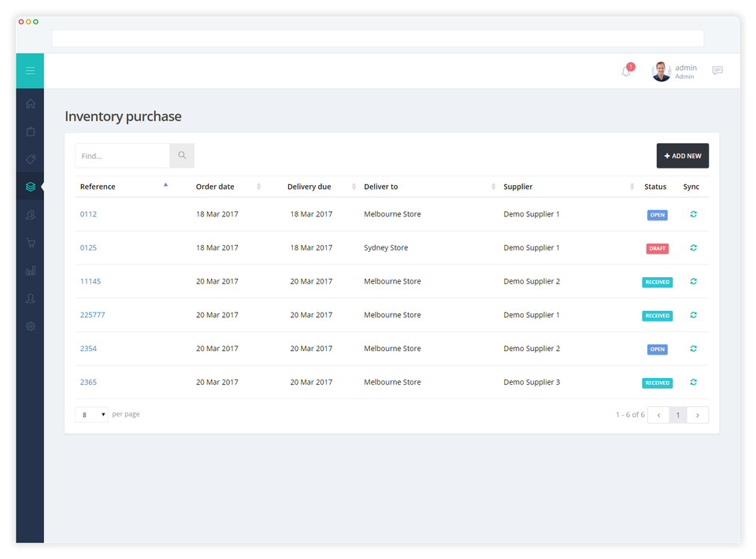Sync purchase order 0112
Image resolution: width=756 pixels, height=559 pixels.
point(693,214)
